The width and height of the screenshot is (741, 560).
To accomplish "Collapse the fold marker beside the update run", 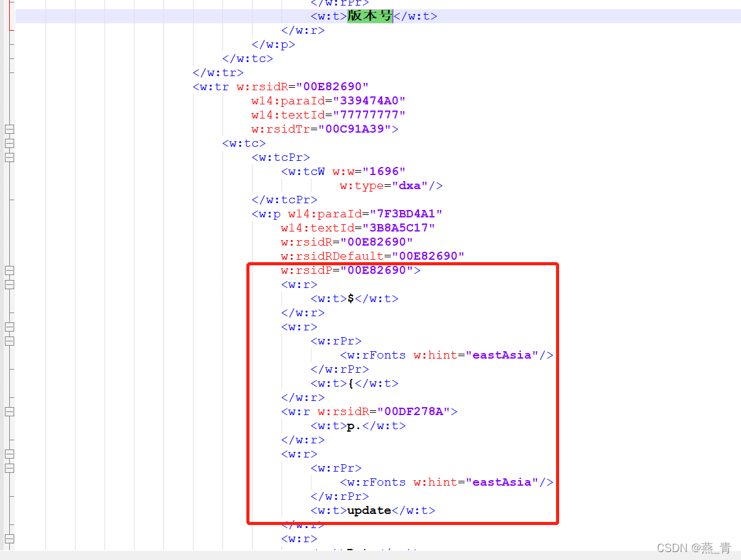I will coord(9,454).
